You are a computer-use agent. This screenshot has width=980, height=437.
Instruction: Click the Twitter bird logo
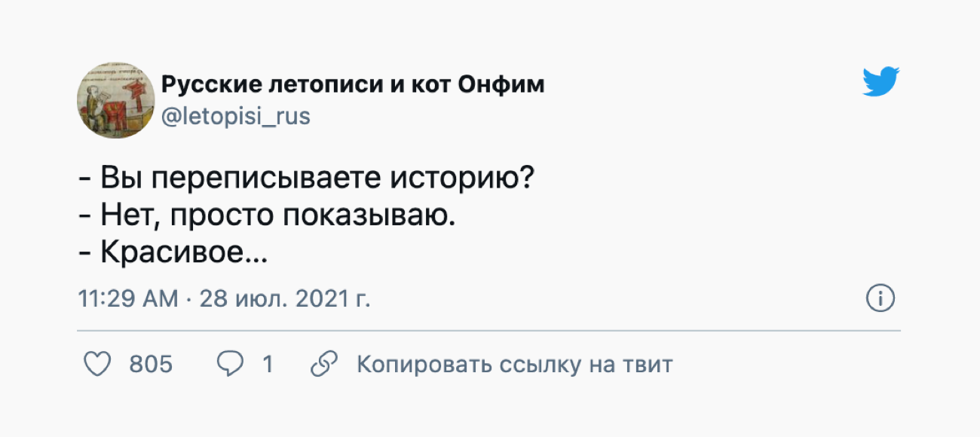pos(880,81)
